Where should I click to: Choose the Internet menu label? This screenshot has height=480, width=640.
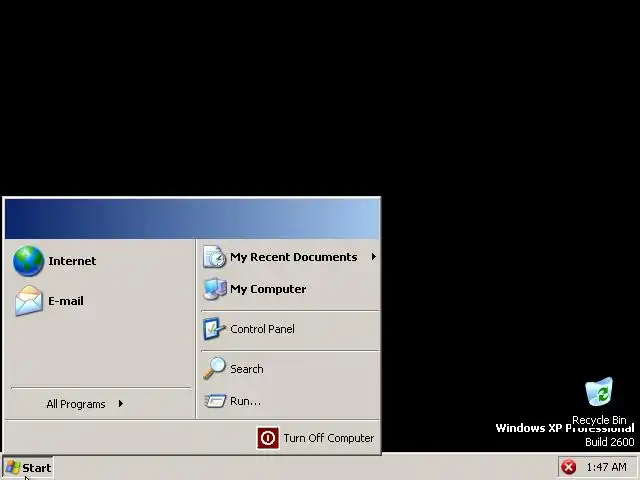pyautogui.click(x=72, y=261)
